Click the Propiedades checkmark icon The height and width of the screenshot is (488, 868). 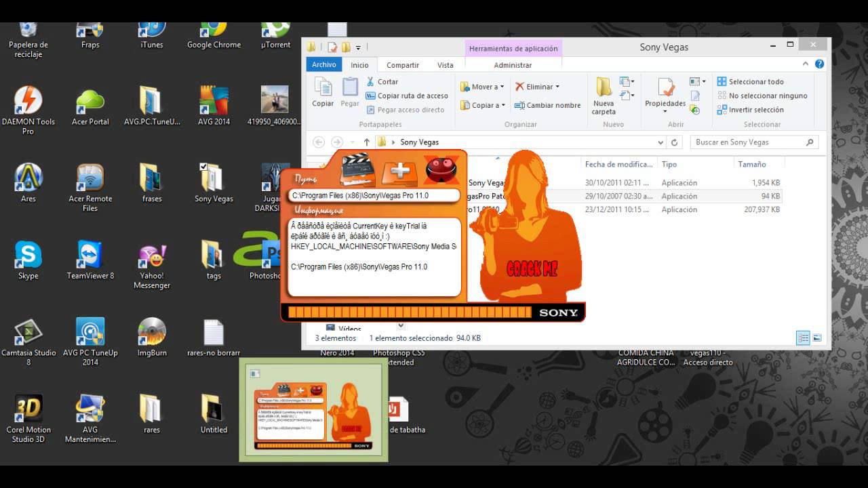[666, 87]
